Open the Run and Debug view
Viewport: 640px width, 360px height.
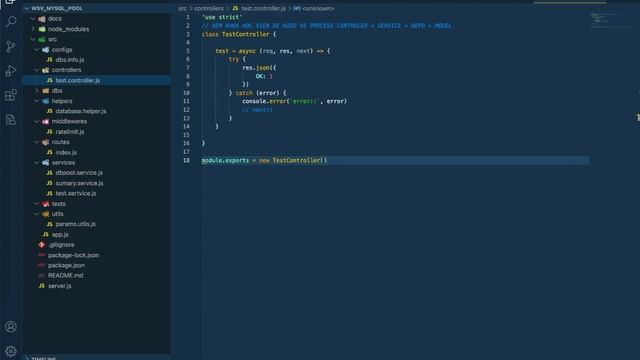(11, 71)
